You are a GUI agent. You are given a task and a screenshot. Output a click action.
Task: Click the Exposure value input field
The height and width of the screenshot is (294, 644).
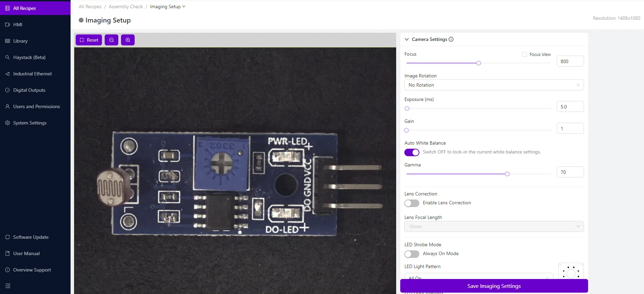click(570, 107)
